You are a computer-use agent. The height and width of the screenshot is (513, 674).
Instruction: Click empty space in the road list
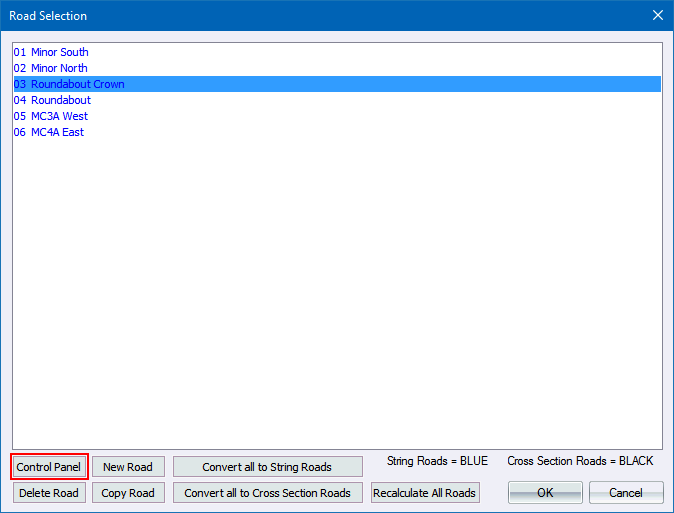pos(336,300)
